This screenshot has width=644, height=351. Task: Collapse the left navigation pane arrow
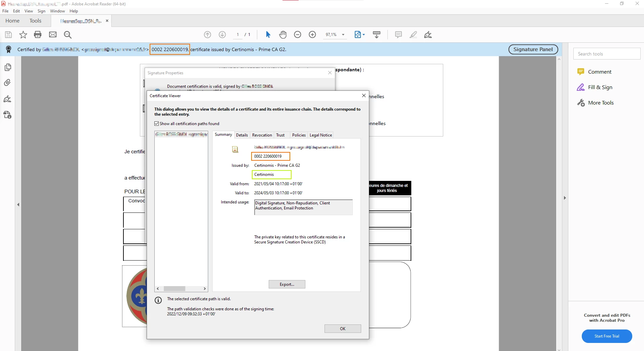point(18,204)
